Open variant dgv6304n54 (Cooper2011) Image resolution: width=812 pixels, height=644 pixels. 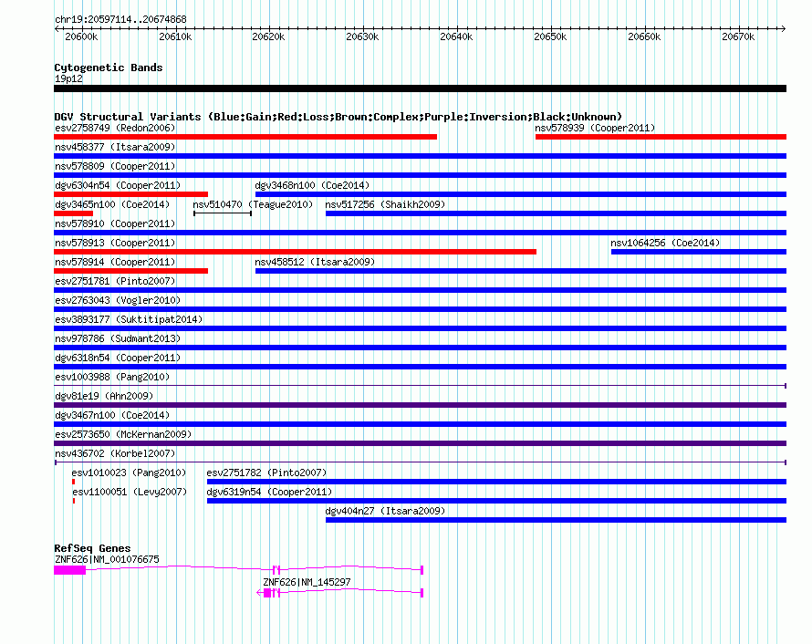point(118,185)
